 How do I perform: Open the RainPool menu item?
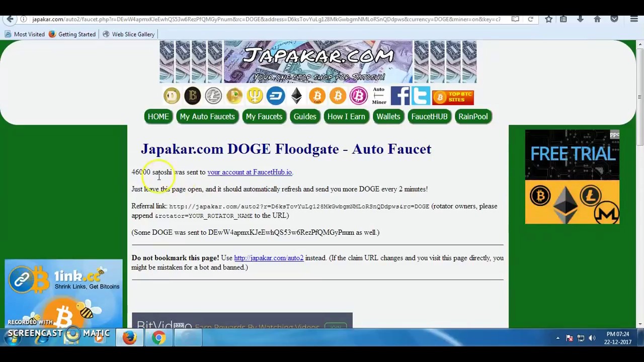tap(473, 117)
